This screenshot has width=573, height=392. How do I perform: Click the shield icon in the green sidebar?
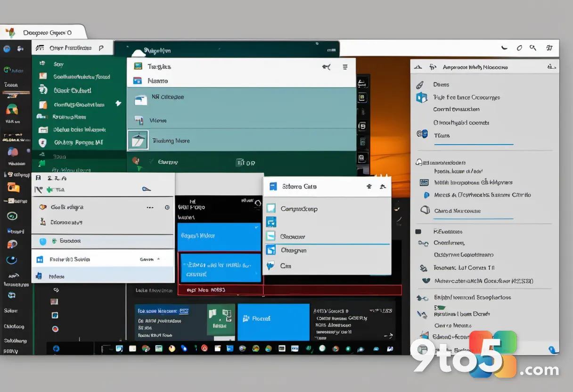click(x=43, y=142)
